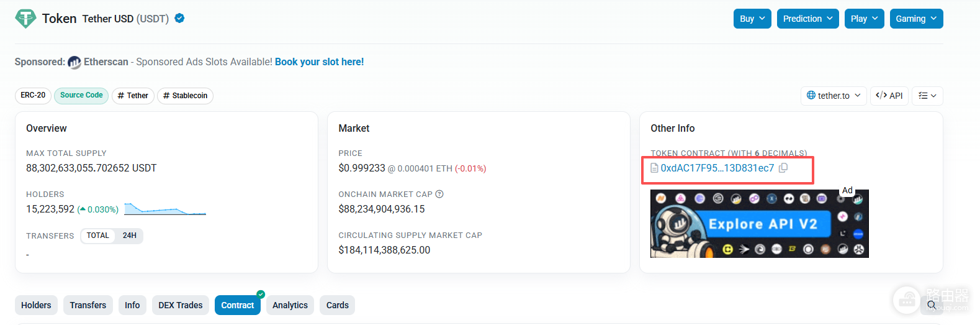Select the TOTAL transfers toggle

[98, 236]
